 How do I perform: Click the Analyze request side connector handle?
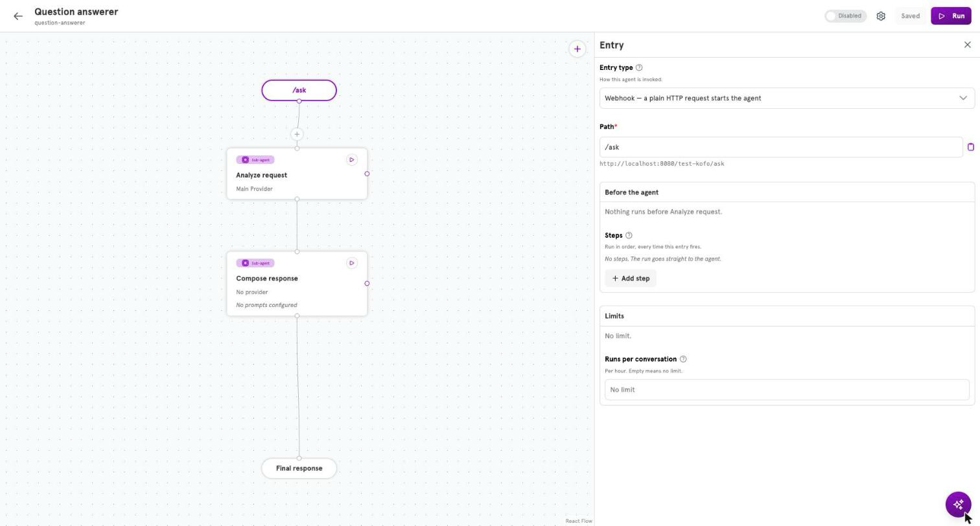point(367,174)
